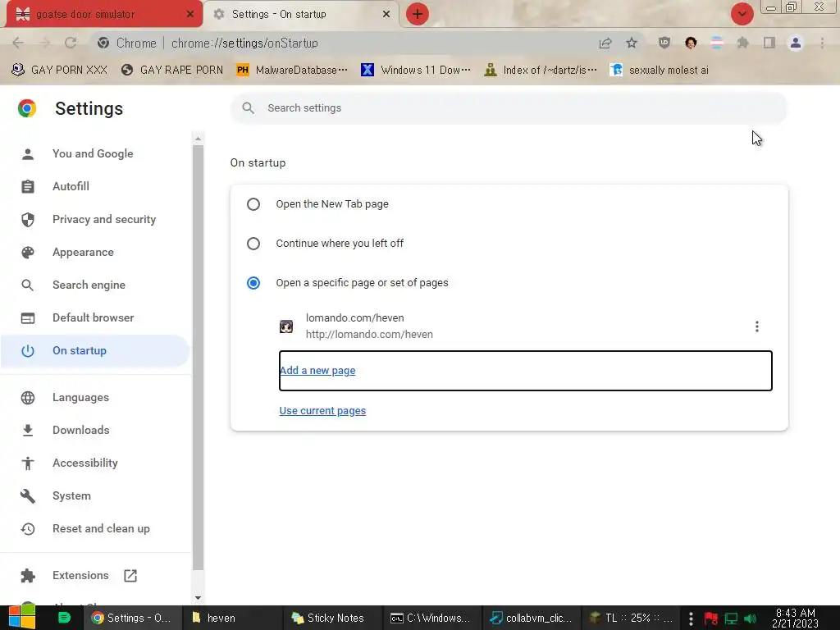Switch to the Settings - On startup tab

pyautogui.click(x=303, y=15)
